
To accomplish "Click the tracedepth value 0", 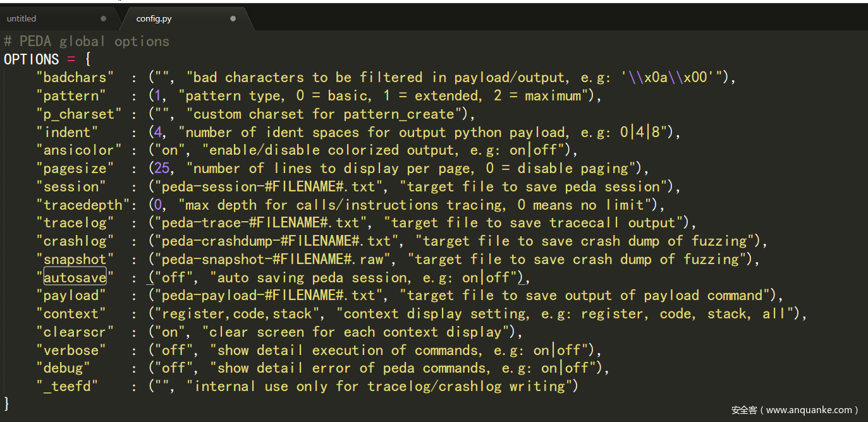I will click(158, 205).
